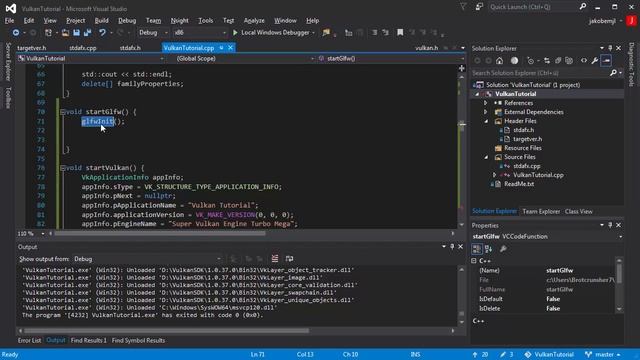Screen dimensions: 640x360
Task: Open Property Pages wrench in Properties panel
Action: point(503,249)
